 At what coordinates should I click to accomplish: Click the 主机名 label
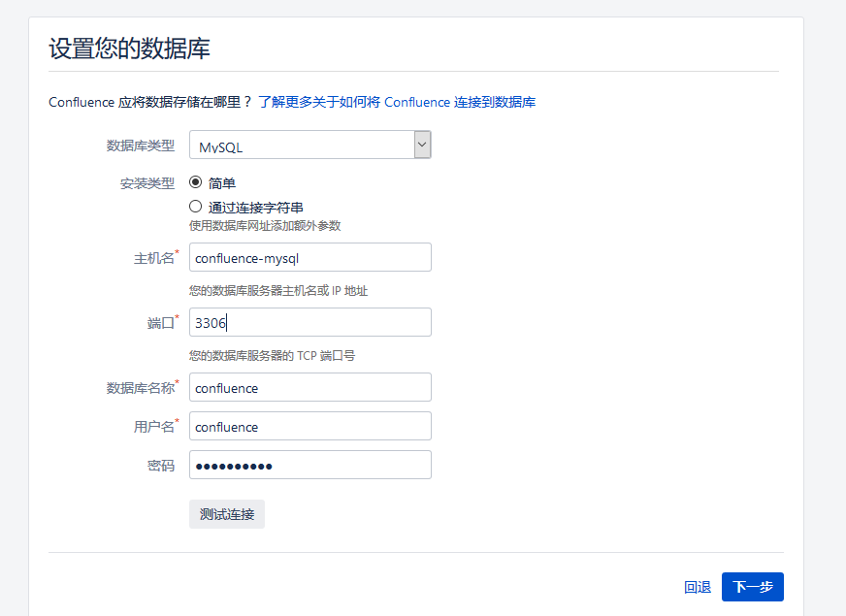tap(154, 258)
